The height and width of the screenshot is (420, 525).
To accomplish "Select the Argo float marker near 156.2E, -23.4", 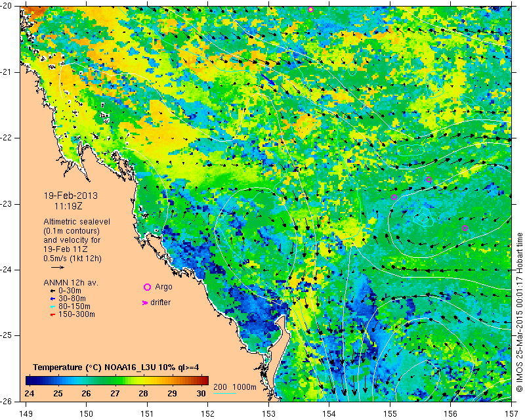I will coord(465,228).
